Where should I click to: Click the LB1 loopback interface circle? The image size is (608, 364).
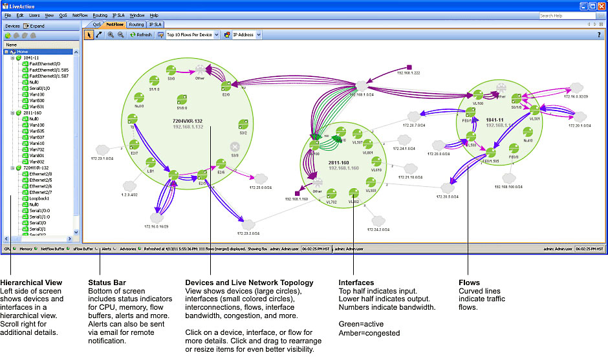151,162
